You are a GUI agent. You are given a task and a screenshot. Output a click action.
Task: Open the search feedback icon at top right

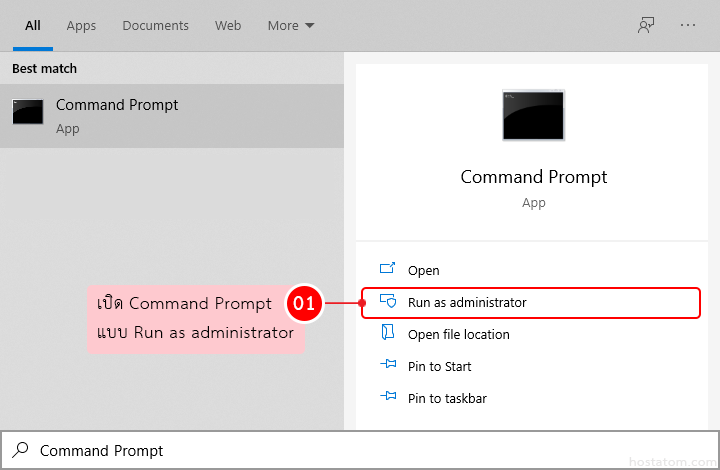[x=646, y=25]
